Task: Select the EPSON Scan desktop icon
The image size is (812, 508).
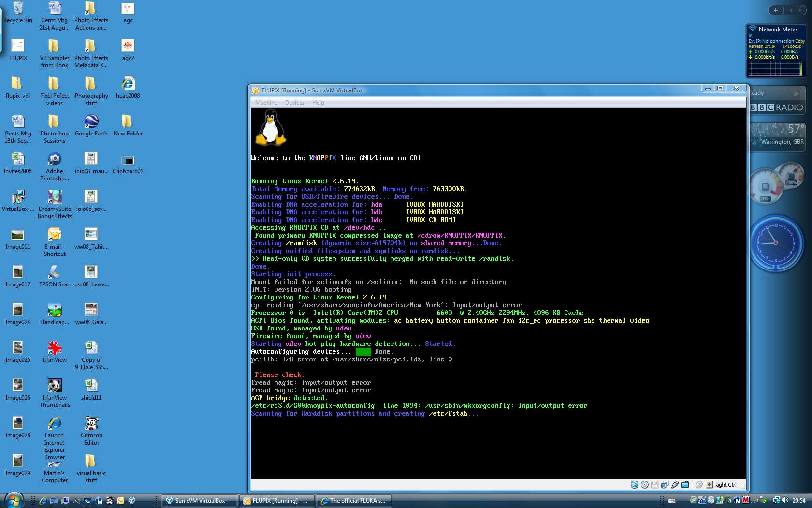Action: 55,276
